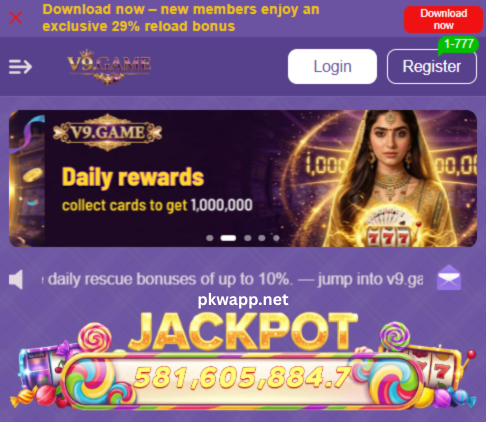Click the V9.GAME header logo
This screenshot has width=486, height=422.
point(109,66)
